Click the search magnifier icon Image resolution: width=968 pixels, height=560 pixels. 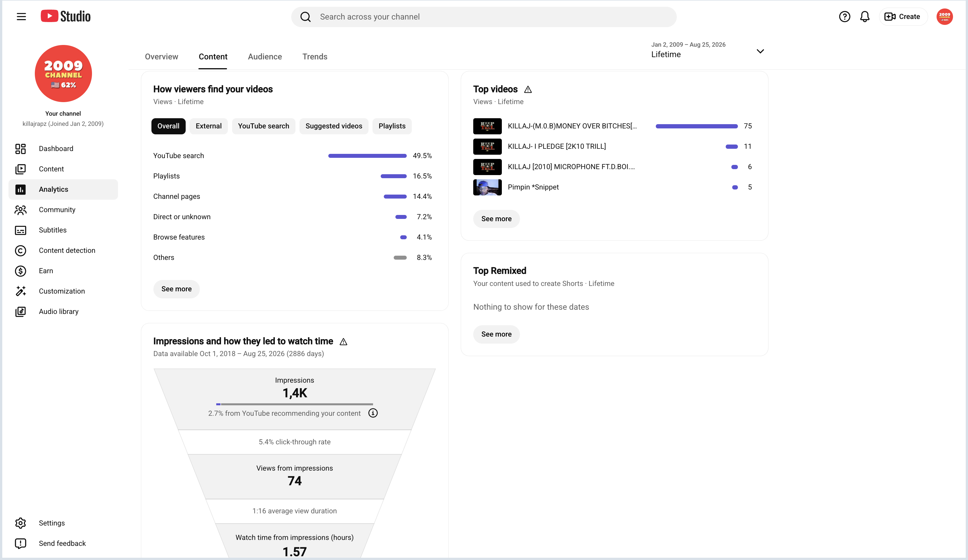pos(305,17)
